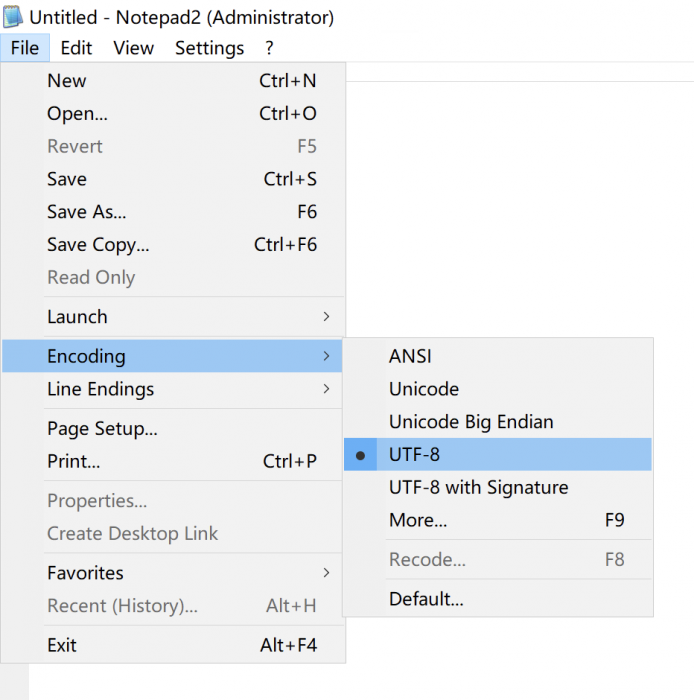Viewport: 694px width, 700px height.
Task: Open the Edit menu
Action: tap(76, 48)
